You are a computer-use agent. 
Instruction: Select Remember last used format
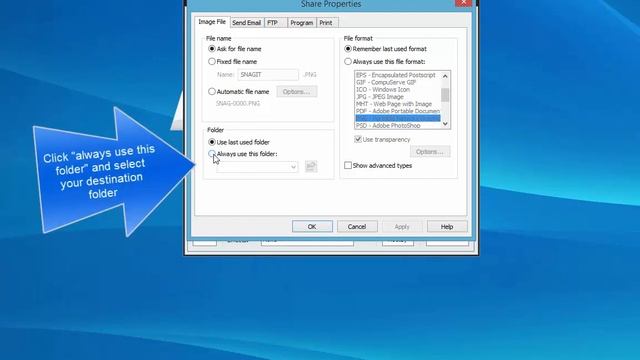click(x=348, y=49)
